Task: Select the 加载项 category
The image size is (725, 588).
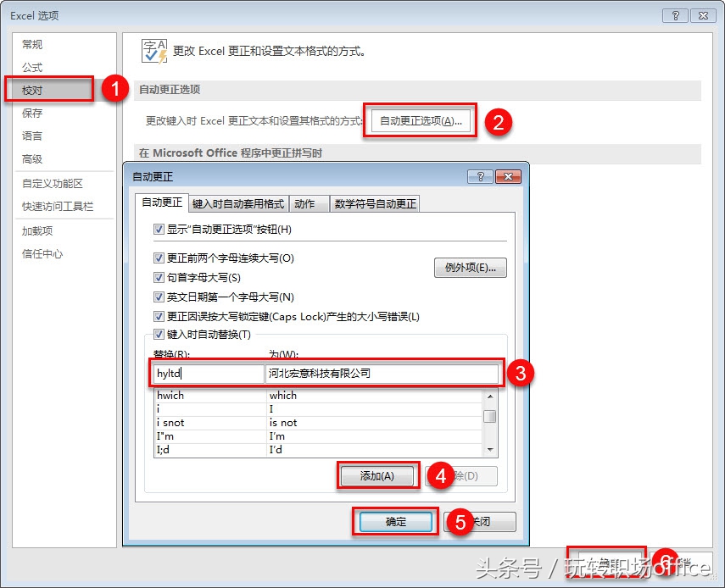Action: click(37, 230)
